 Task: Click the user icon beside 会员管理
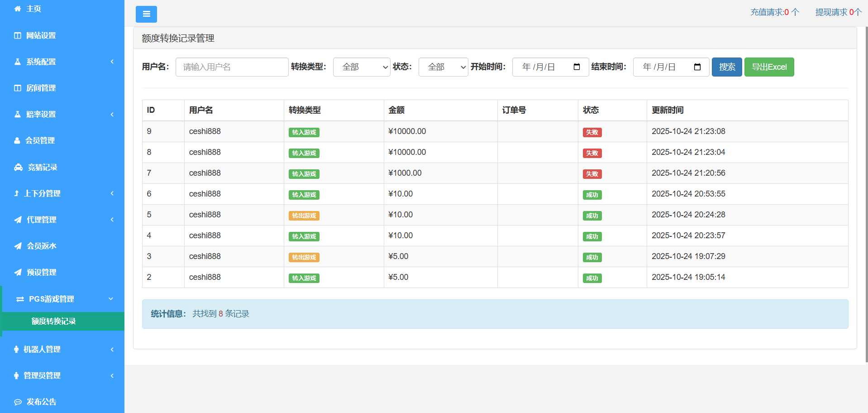point(17,141)
